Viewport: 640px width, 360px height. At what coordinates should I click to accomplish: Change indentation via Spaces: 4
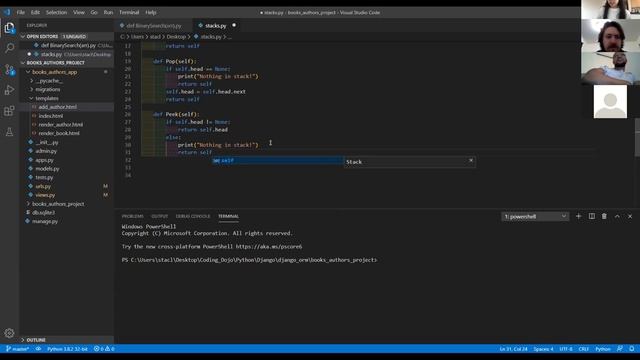[543, 349]
